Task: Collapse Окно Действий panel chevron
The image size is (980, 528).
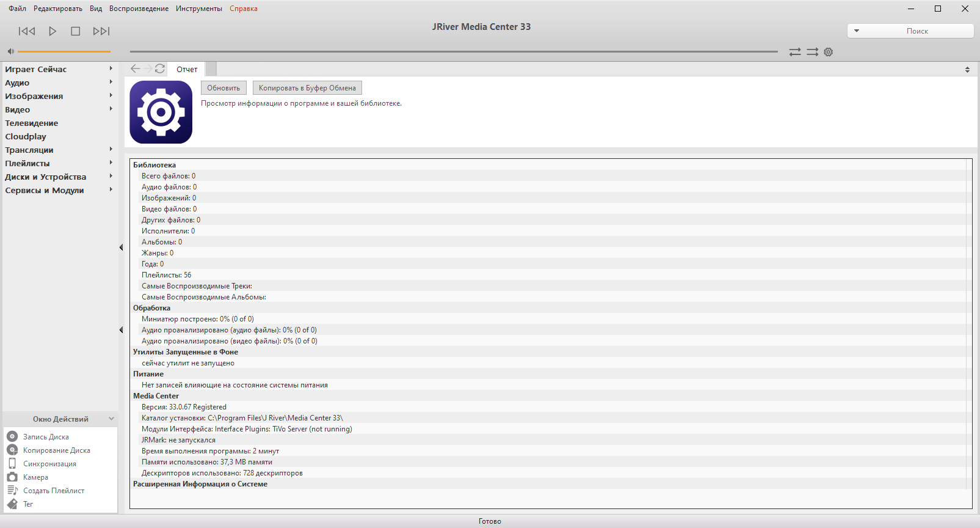Action: pos(111,419)
